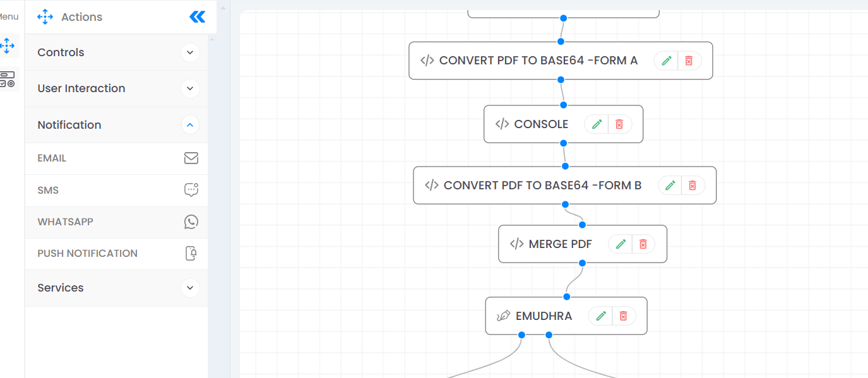The height and width of the screenshot is (378, 868).
Task: Edit the CONVERT PDF TO BASE64 -FORM A node
Action: click(666, 61)
